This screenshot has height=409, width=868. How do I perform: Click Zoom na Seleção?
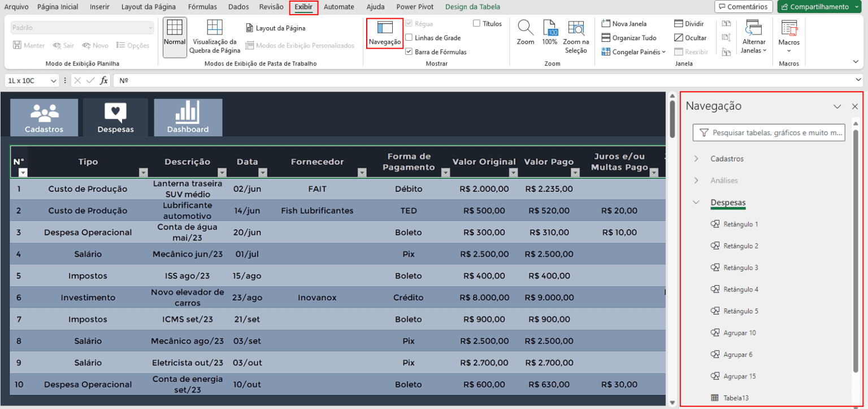pos(576,37)
